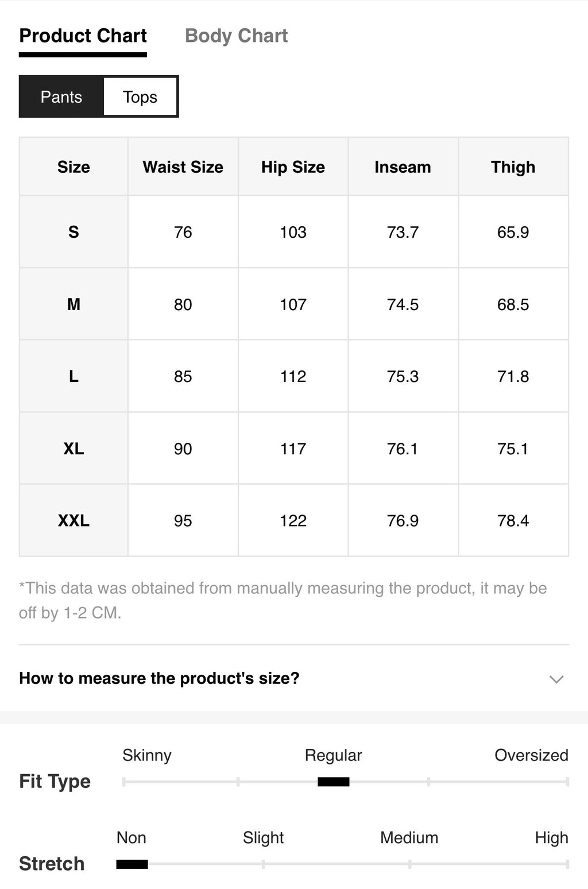Click the Waist Size column header
The width and height of the screenshot is (588, 889).
(183, 167)
